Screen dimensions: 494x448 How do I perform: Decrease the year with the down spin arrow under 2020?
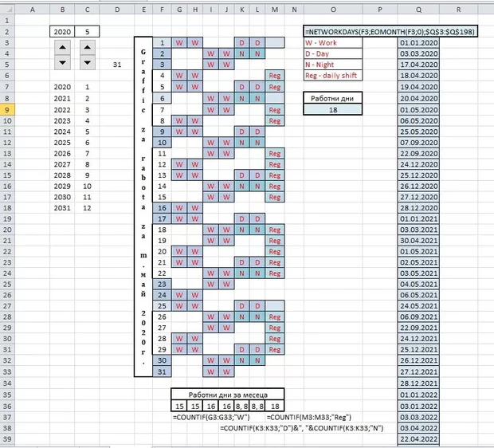coord(62,62)
